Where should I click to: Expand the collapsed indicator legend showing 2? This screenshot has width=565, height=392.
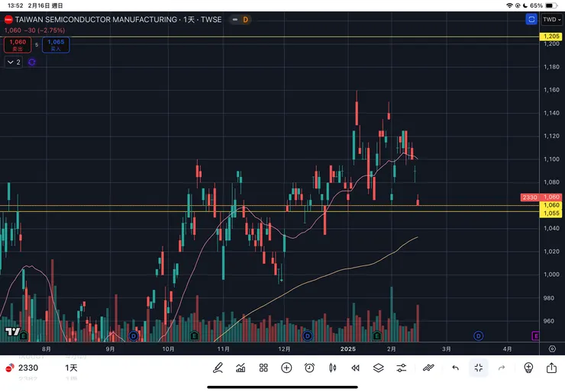click(14, 63)
